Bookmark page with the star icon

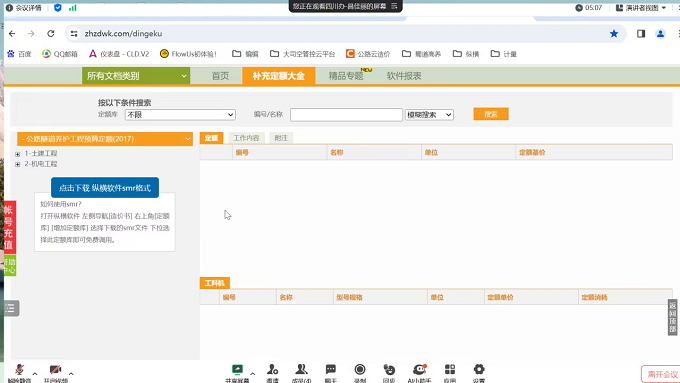click(614, 33)
